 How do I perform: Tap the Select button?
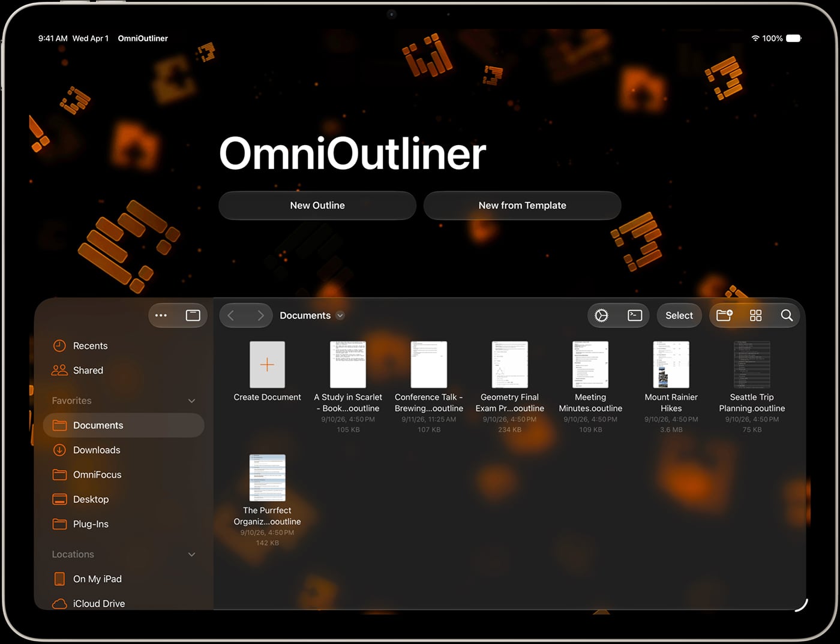[x=679, y=315]
